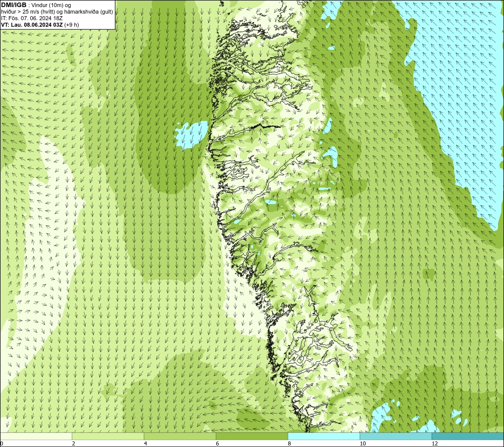Click the '0' label on the color scale
This screenshot has height=447, width=504.
click(x=2, y=444)
